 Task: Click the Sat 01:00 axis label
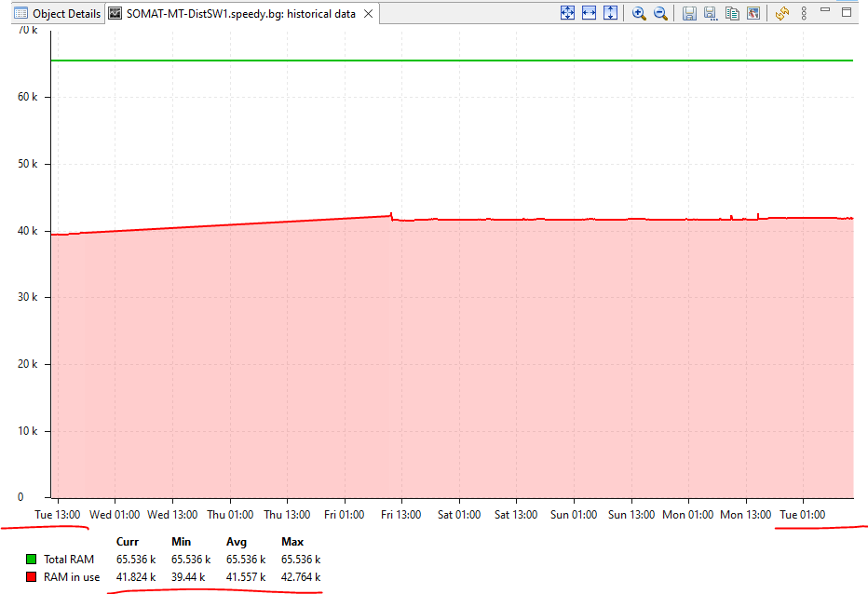click(x=459, y=515)
